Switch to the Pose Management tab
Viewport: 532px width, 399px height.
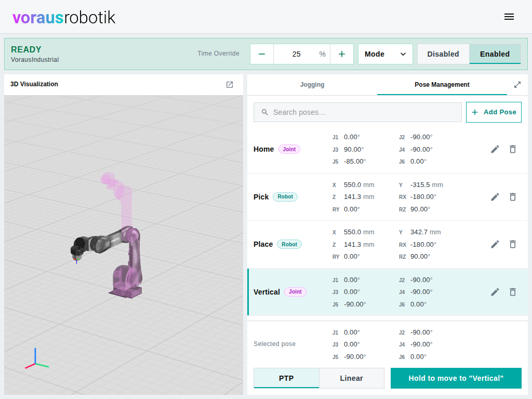[442, 85]
